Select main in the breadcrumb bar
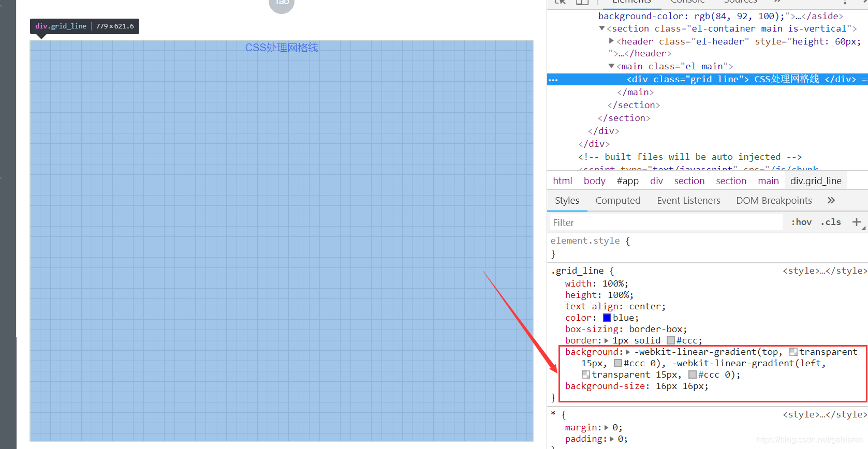Screen dimensions: 868x449 click(768, 181)
